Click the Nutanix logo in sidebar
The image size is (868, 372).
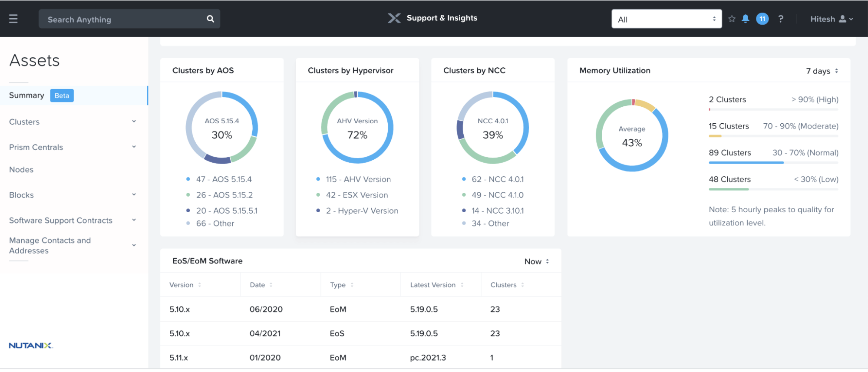click(x=30, y=346)
